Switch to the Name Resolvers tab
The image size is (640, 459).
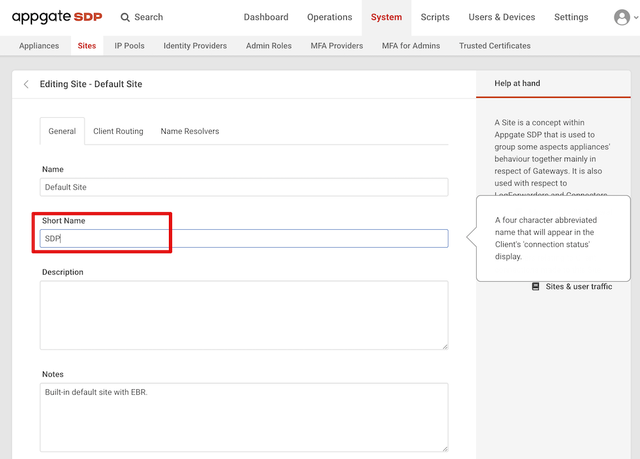coord(190,131)
